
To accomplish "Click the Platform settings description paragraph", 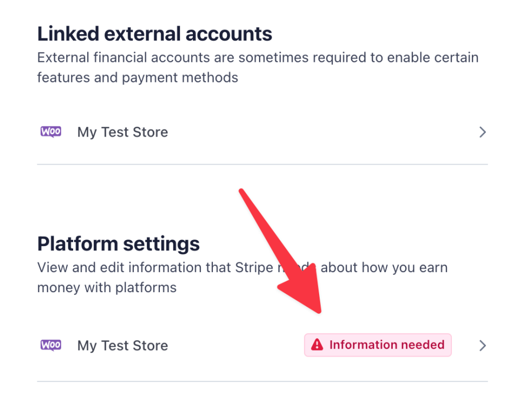I will (x=242, y=277).
